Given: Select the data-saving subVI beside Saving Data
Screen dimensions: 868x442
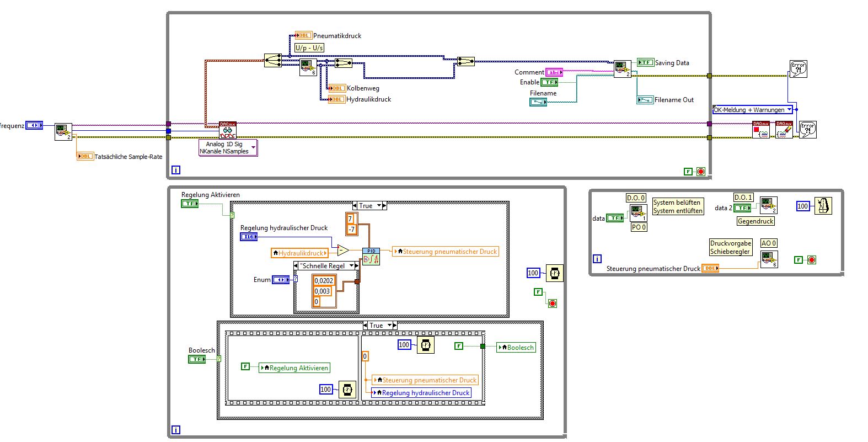Looking at the screenshot, I should [x=623, y=69].
